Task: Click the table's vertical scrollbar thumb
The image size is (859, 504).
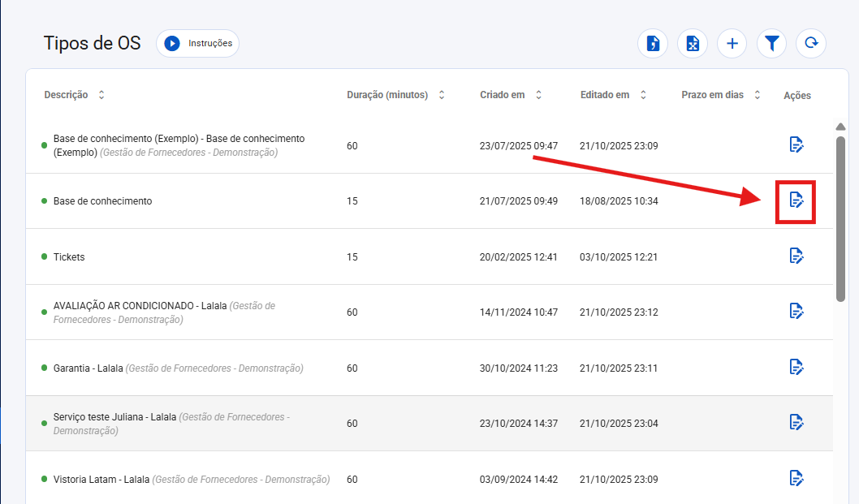Action: pos(840,218)
